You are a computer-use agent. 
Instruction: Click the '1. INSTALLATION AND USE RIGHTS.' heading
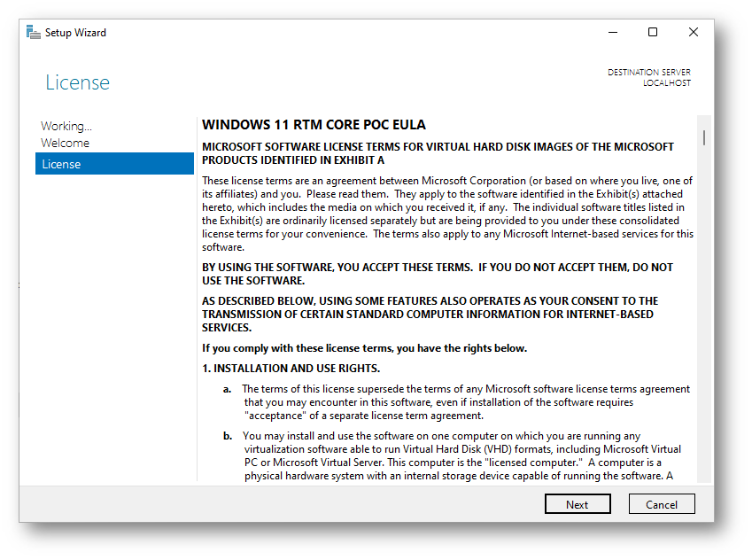coord(291,368)
